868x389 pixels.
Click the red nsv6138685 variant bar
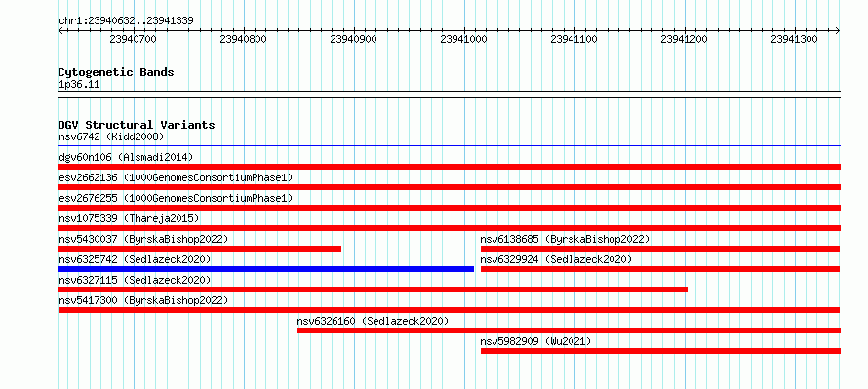point(660,249)
